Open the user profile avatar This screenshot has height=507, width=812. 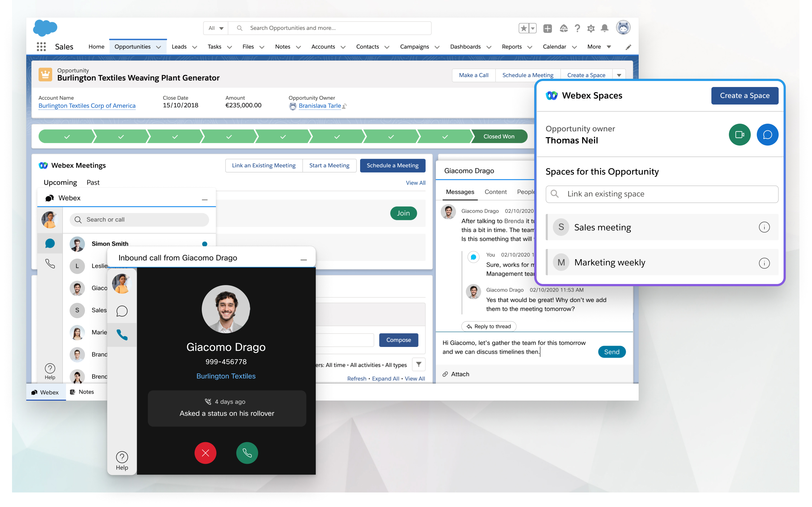[623, 27]
